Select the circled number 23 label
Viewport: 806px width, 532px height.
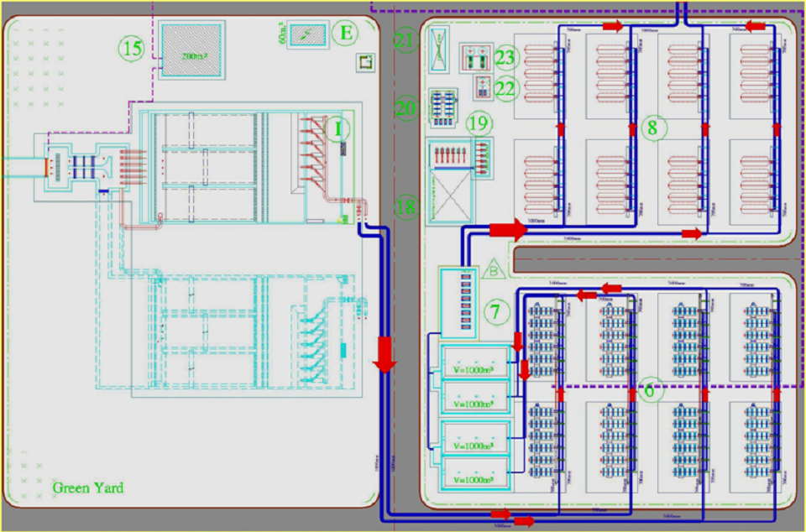(x=506, y=57)
